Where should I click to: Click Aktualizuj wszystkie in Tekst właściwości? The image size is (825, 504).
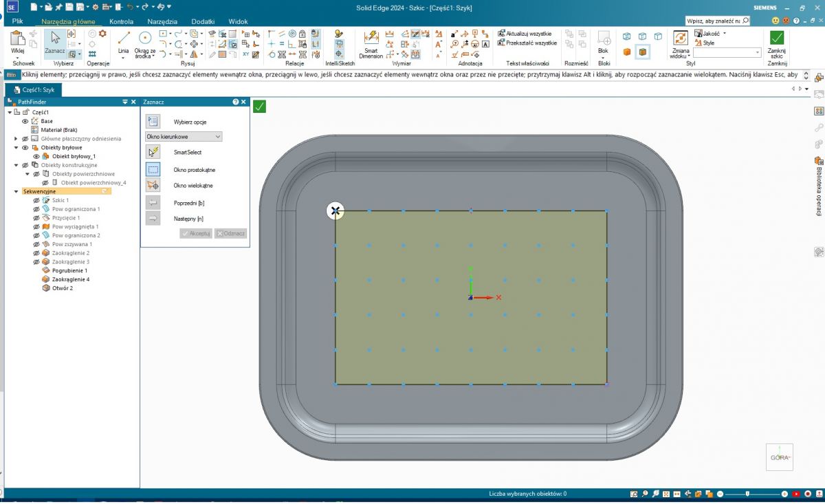525,33
